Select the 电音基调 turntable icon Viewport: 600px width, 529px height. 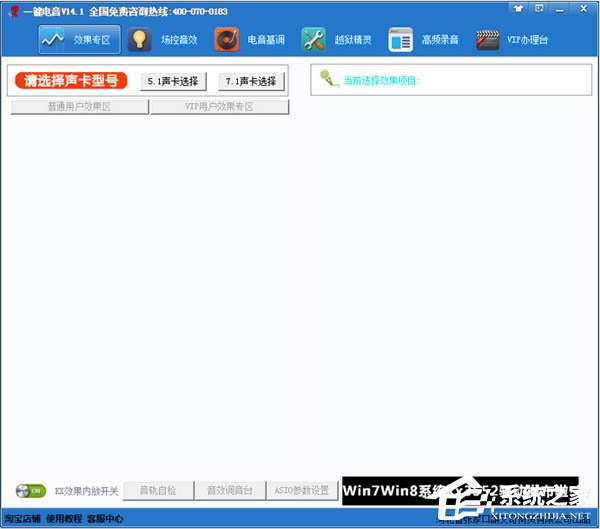(226, 39)
